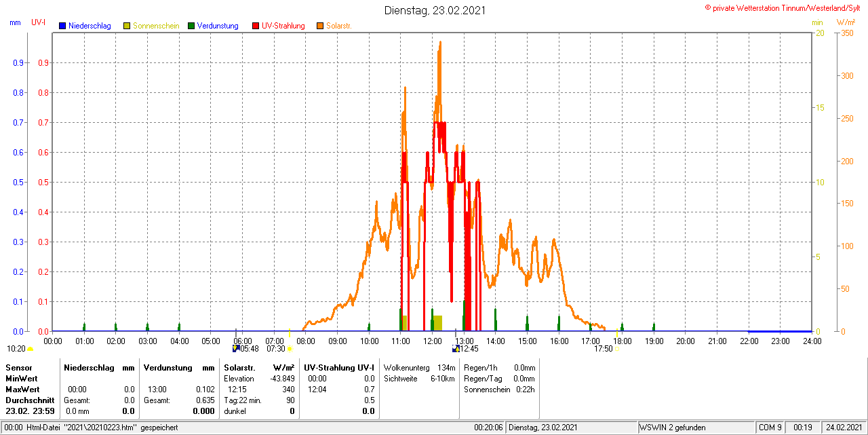Click the Verdunstung max value 0.102
Viewport: 868px width, 435px height.
coord(205,389)
